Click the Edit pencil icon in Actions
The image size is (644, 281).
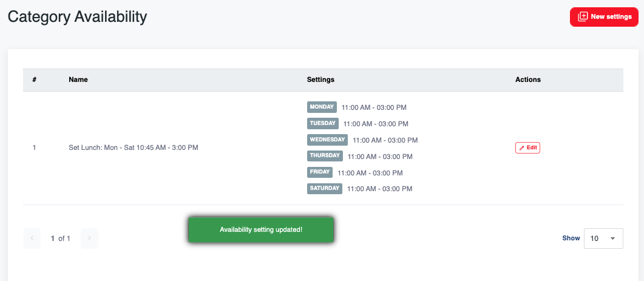pos(522,147)
